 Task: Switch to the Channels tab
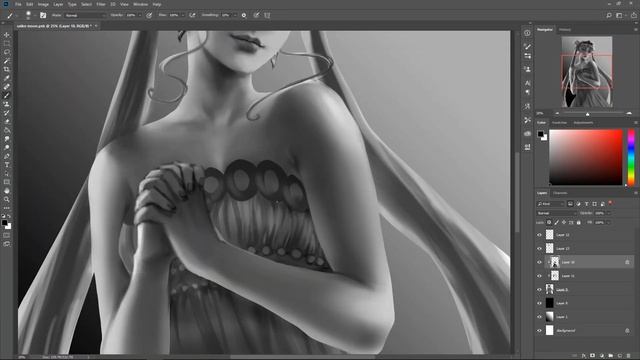pyautogui.click(x=560, y=193)
